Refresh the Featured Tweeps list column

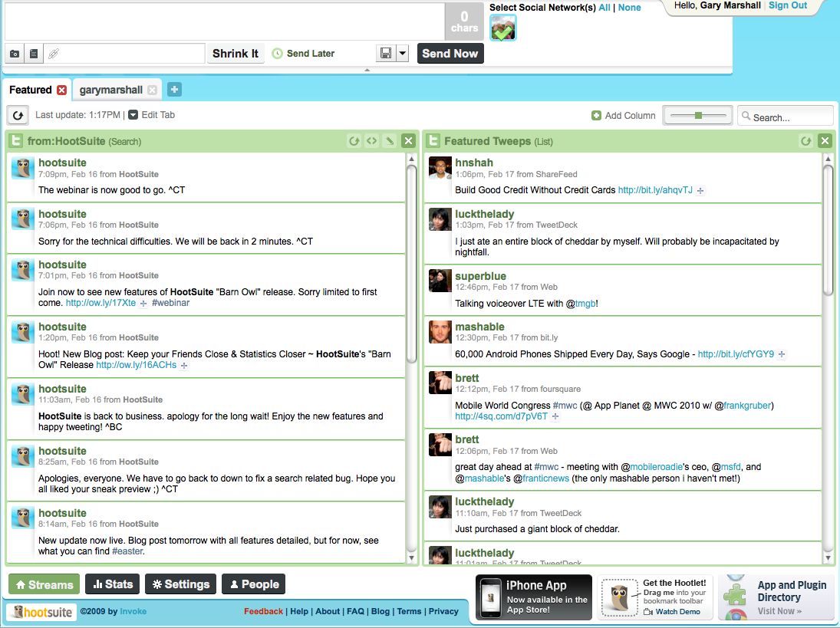(x=805, y=141)
